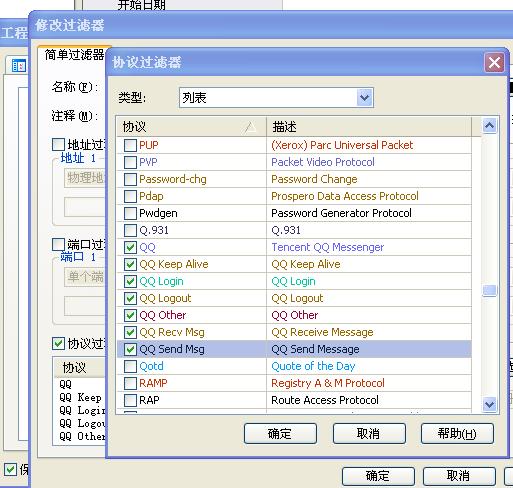Select 'Quote of the Day' description
Image resolution: width=513 pixels, height=488 pixels.
[313, 366]
